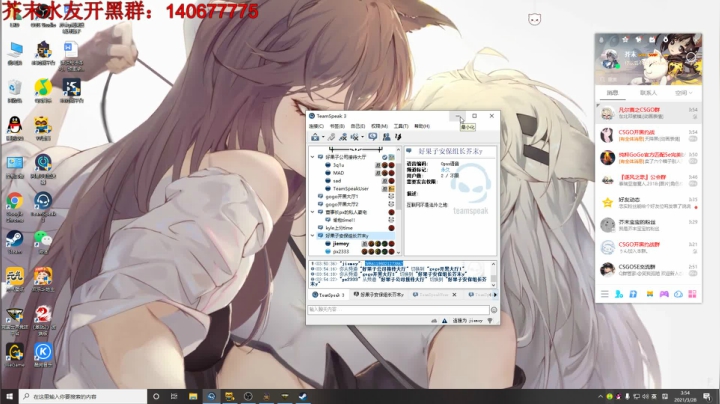Open the dropdown arrow next to the mute icon
Image resolution: width=720 pixels, height=404 pixels.
(362, 137)
